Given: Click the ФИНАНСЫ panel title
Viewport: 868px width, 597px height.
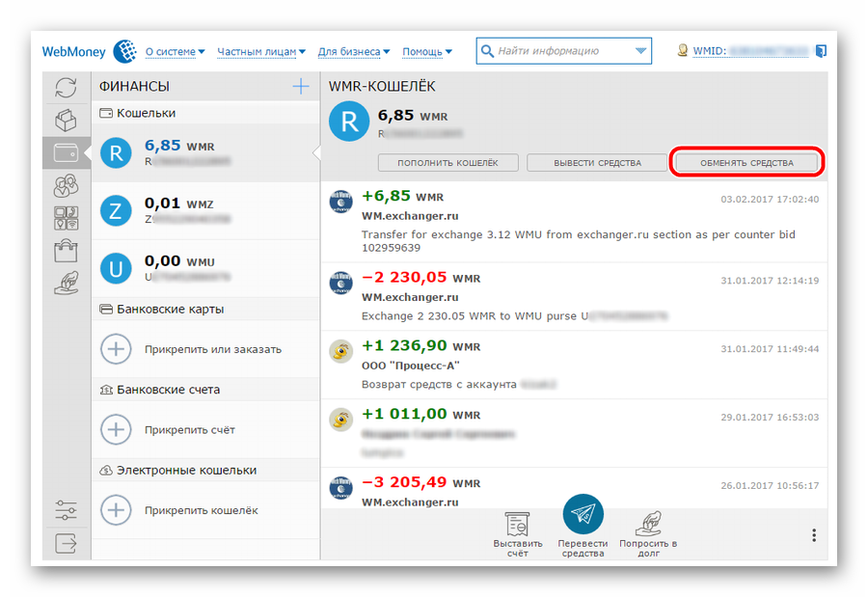Looking at the screenshot, I should [134, 87].
